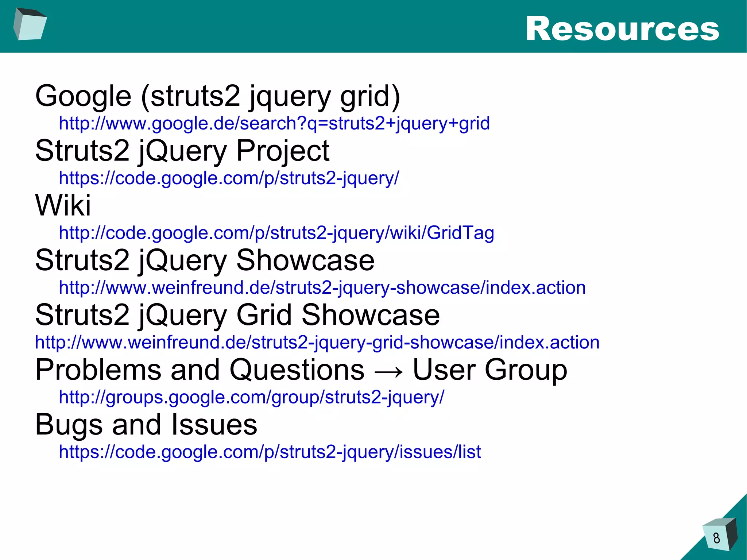Click the heading 'Struts2 jQuery Grid Showcase'
747x560 pixels.
coord(237,315)
